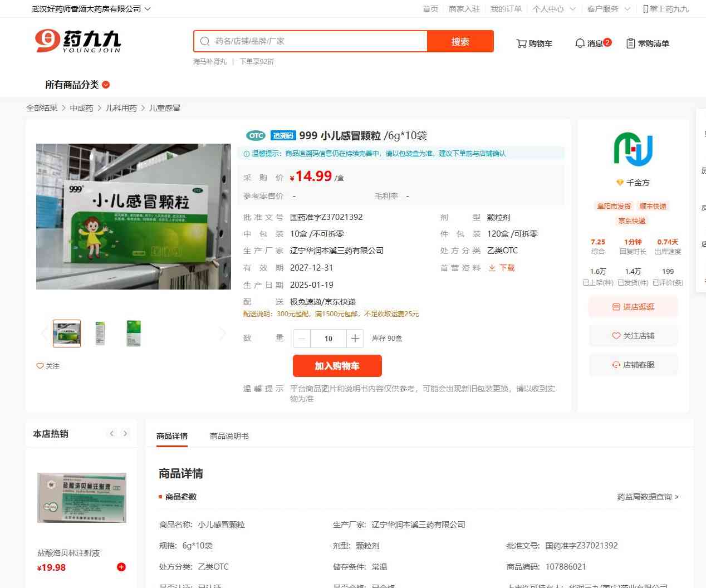
Task: Open the 消息 notifications bell
Action: point(592,43)
